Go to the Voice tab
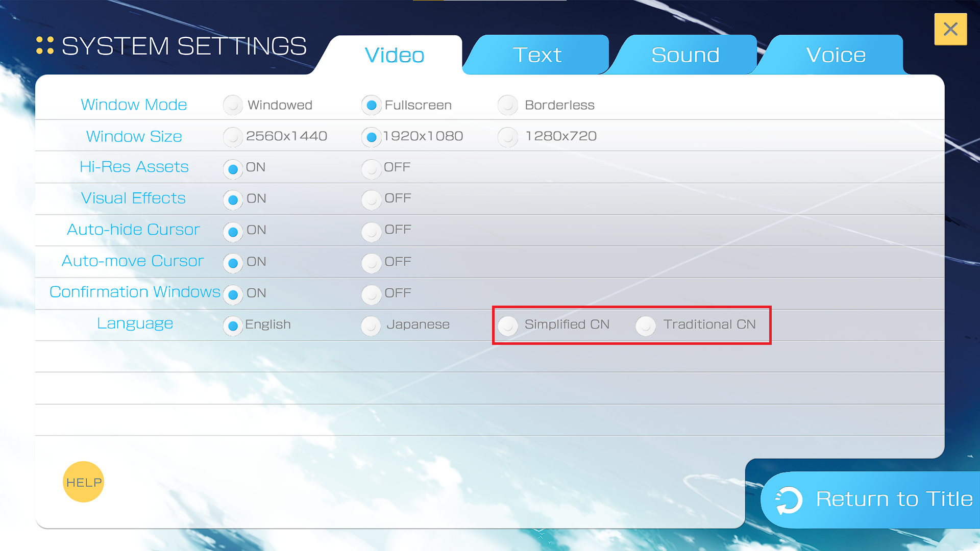 point(835,55)
